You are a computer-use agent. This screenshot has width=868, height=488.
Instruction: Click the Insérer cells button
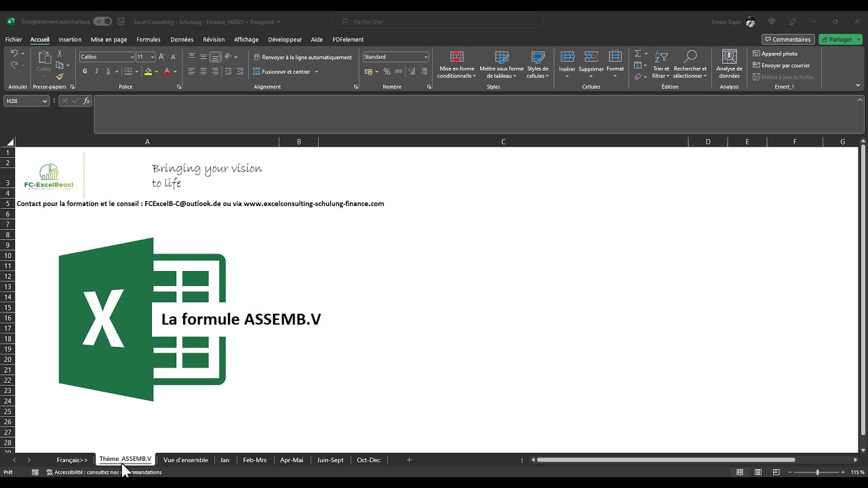point(568,65)
